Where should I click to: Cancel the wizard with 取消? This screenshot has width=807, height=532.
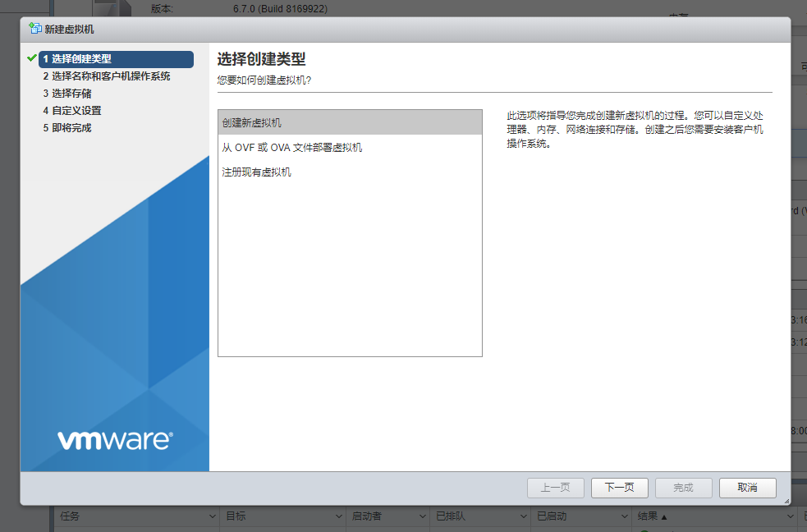point(747,488)
